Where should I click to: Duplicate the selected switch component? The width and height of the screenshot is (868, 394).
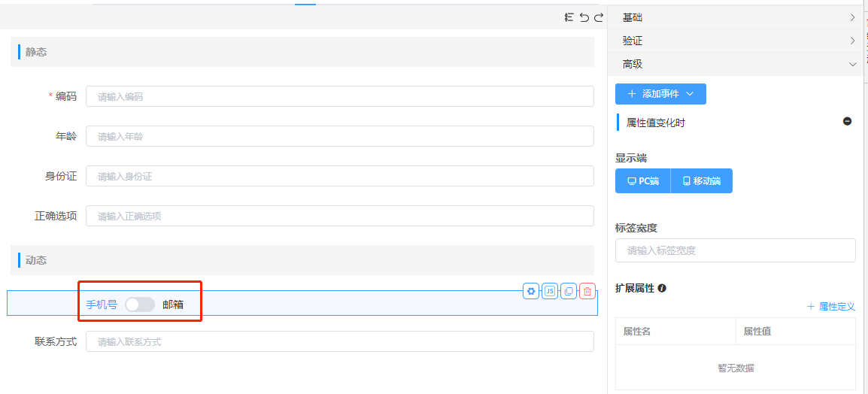point(569,291)
